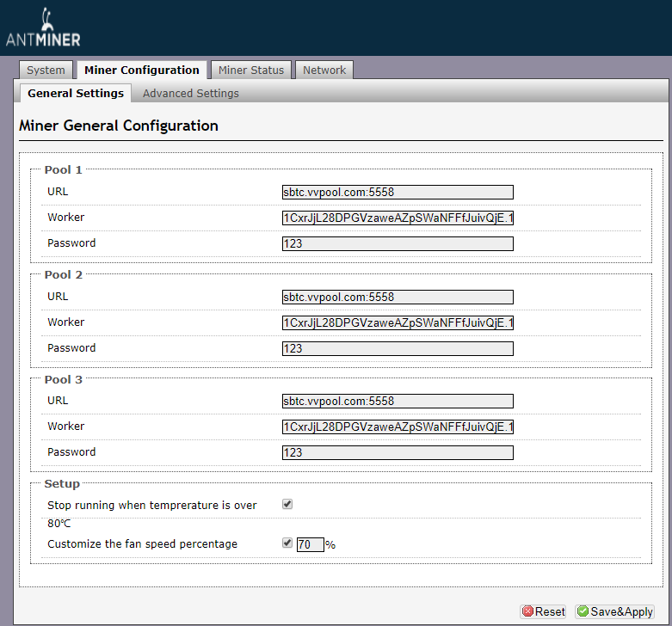This screenshot has height=626, width=672.
Task: Select the Miner Configuration tab
Action: click(x=141, y=71)
